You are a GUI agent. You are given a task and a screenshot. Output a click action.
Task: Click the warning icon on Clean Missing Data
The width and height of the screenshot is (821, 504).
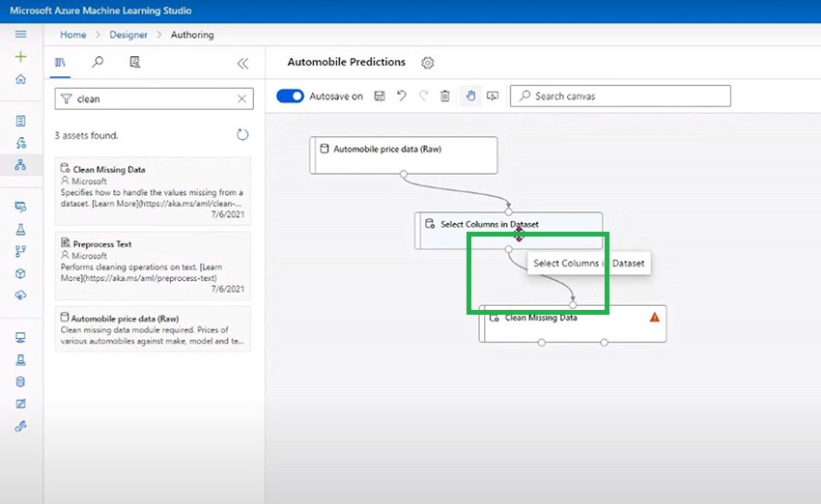coord(655,317)
